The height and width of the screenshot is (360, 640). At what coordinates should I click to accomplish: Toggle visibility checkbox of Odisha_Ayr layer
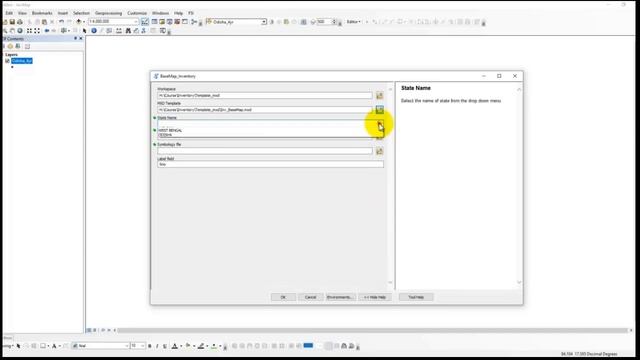[7, 61]
